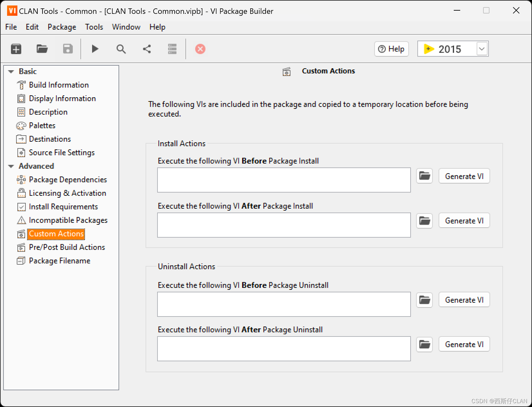This screenshot has width=532, height=407.
Task: Select Pre/Post Build Actions in the tree
Action: click(67, 247)
